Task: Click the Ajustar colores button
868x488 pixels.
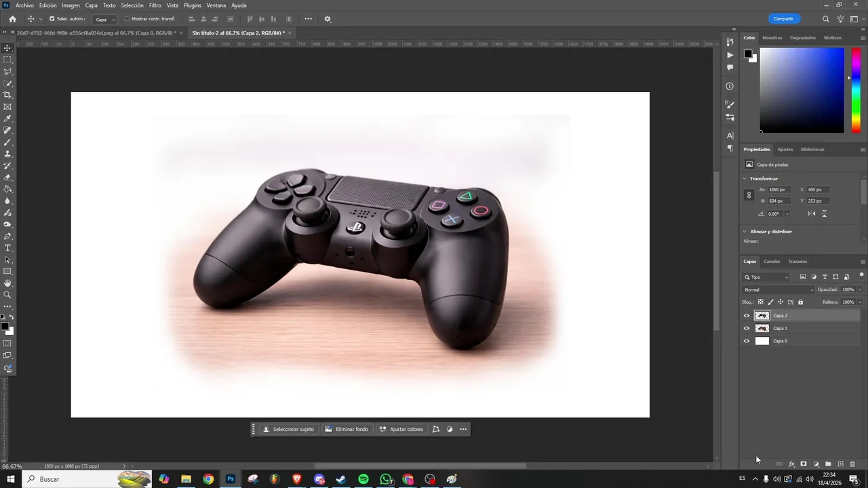Action: pos(401,429)
